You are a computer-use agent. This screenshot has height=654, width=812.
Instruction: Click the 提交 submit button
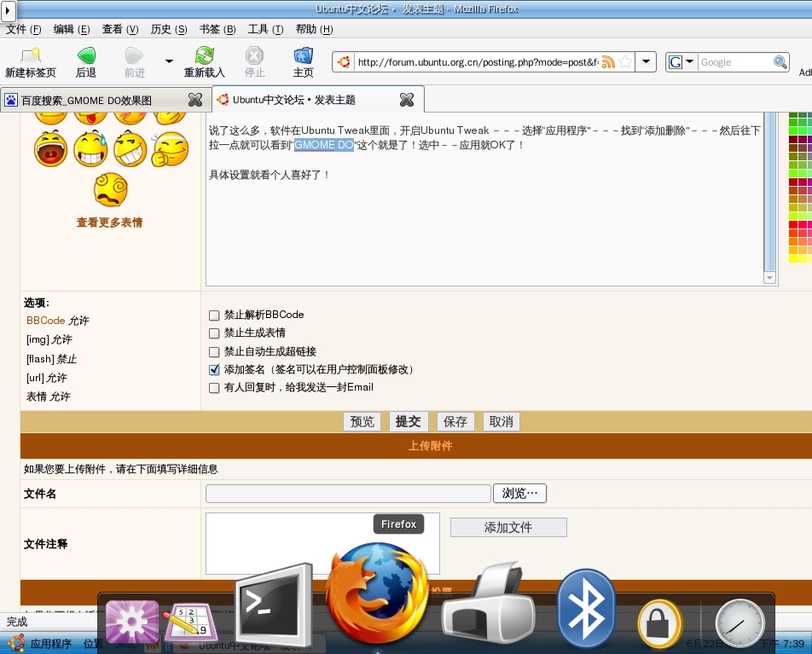[408, 421]
